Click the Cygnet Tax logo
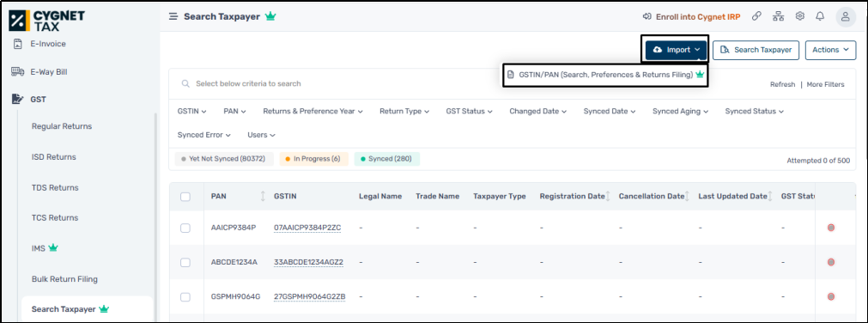Screen dimensions: 868x323 click(x=47, y=21)
